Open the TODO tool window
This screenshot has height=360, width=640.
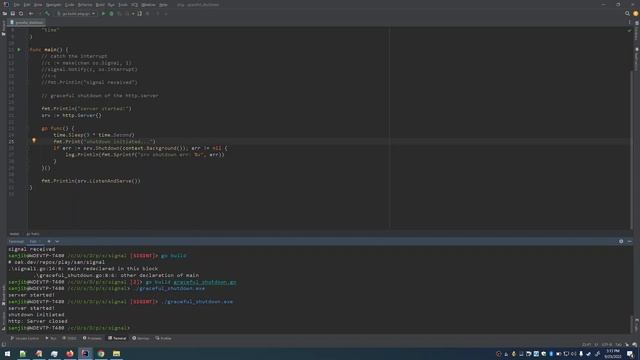pos(69,338)
